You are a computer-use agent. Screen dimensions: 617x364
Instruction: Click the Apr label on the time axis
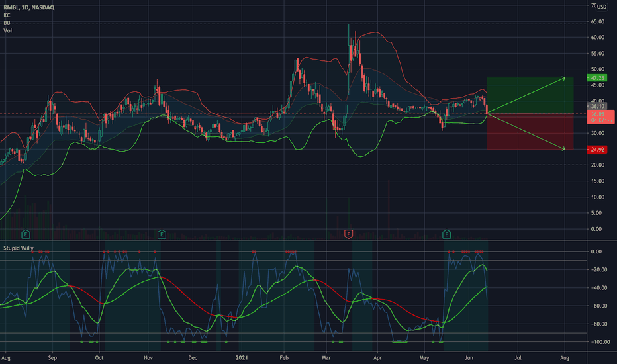coord(377,357)
